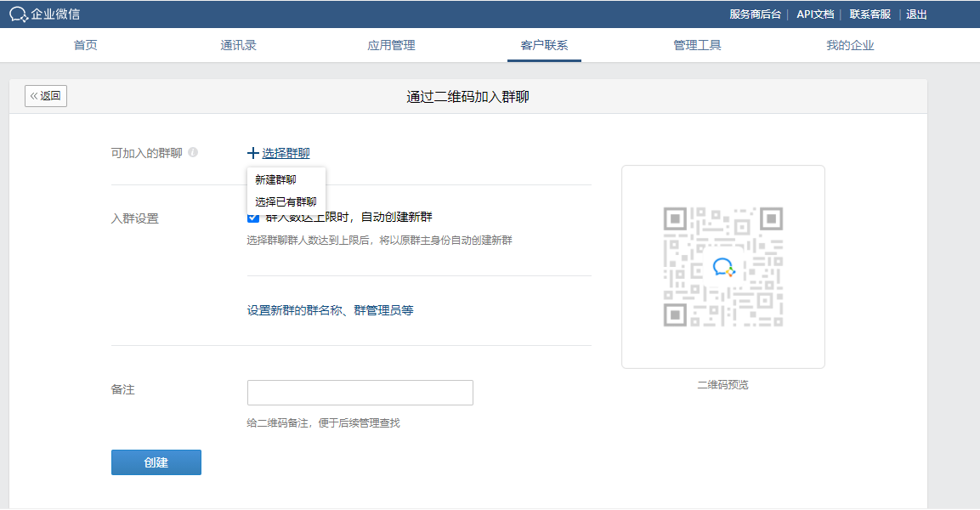
Task: Open 设置新群的群名称、群管理员等 link
Action: coord(330,310)
